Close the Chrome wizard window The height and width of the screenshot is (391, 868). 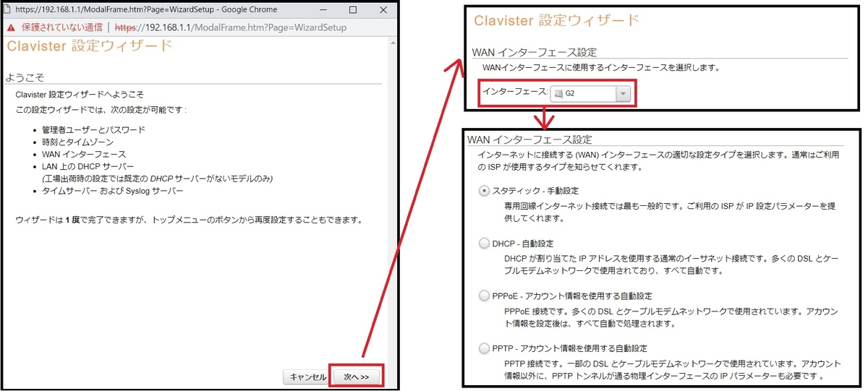[383, 10]
